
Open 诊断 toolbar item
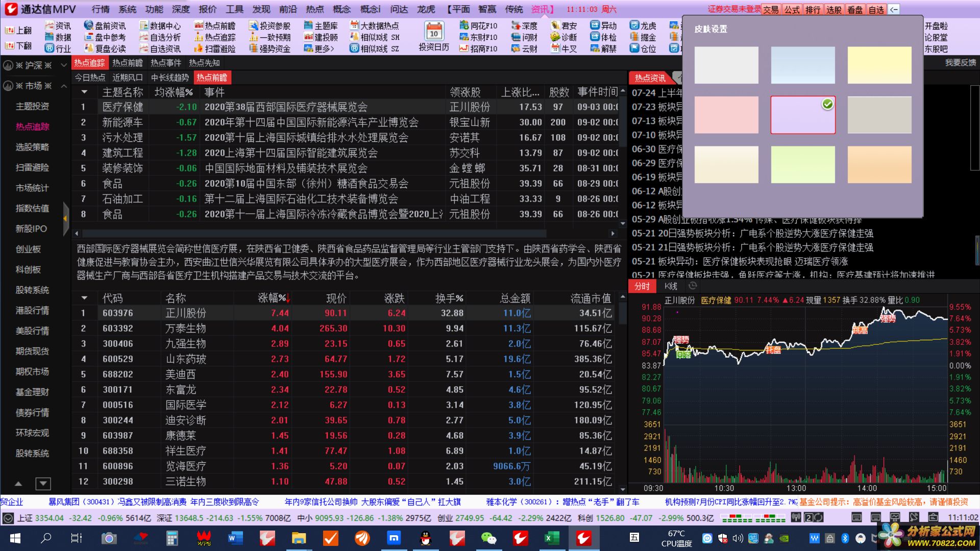point(563,37)
